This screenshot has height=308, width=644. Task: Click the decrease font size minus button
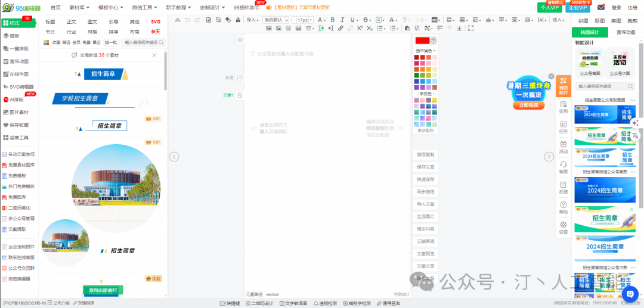point(294,20)
